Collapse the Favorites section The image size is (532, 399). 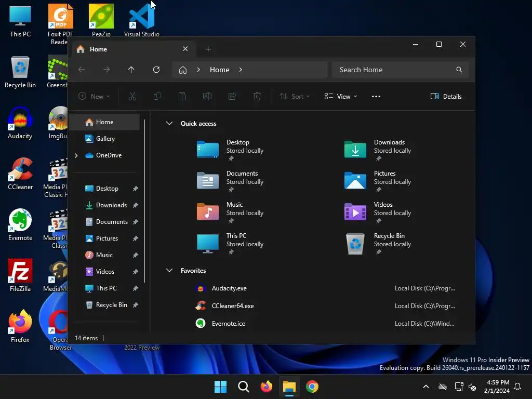coord(169,270)
